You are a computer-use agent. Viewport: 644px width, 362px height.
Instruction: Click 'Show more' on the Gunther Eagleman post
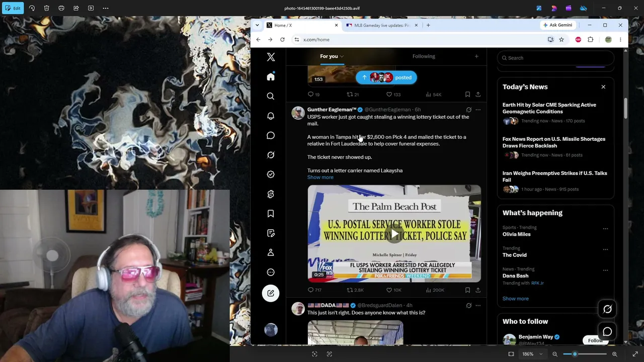320,177
